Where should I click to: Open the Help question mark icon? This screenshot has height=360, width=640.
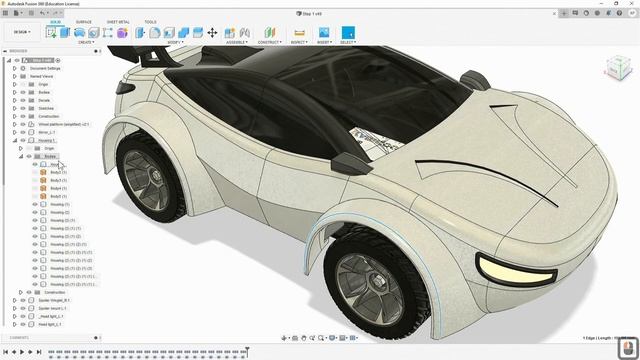[619, 13]
